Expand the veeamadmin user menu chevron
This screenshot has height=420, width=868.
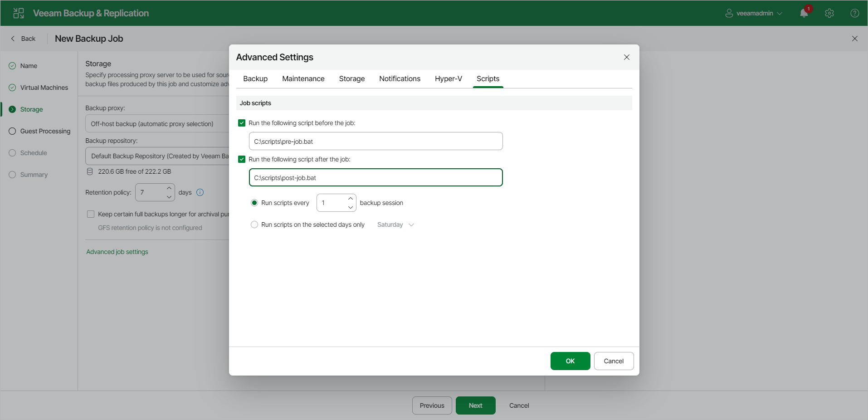780,13
